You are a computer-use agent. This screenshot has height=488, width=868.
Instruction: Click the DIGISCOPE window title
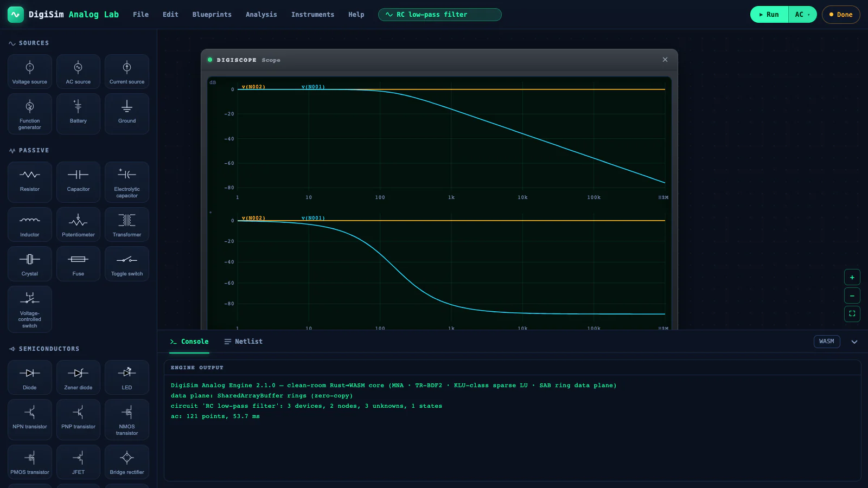click(x=237, y=60)
